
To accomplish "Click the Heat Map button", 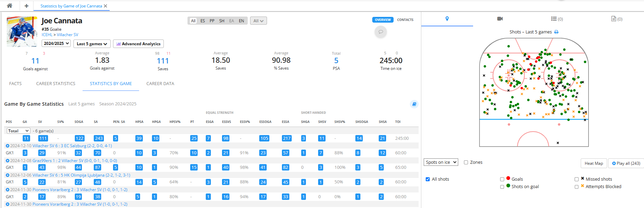I will click(594, 163).
